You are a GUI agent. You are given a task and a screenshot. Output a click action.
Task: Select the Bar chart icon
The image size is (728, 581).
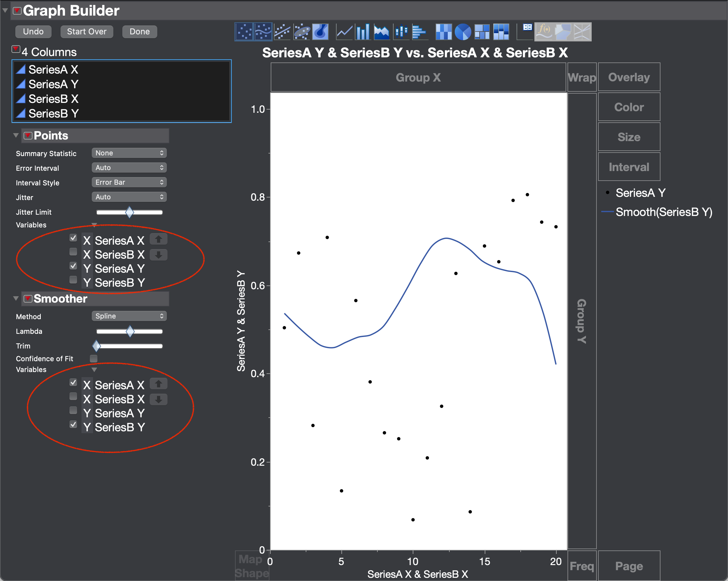tap(363, 32)
